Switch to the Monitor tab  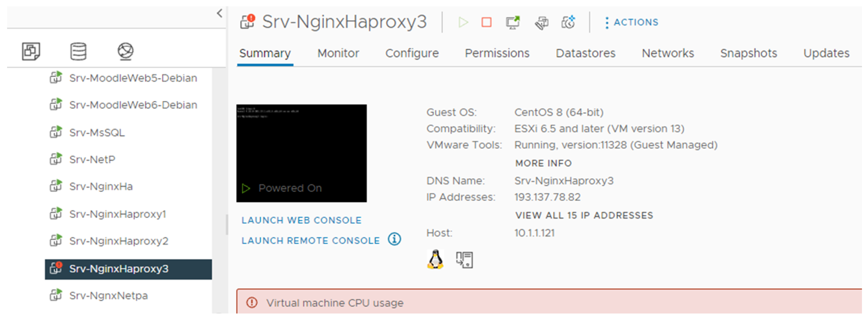tap(338, 53)
